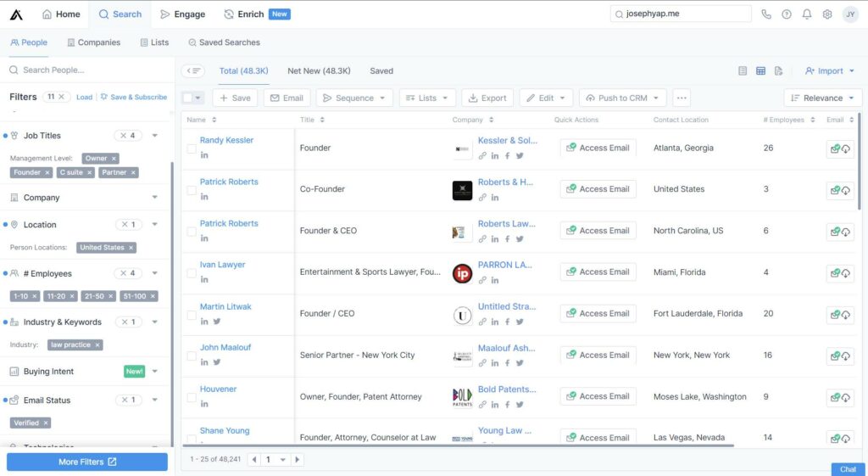Check the Co-Founder Patrick Roberts checkbox
This screenshot has width=868, height=476.
191,190
